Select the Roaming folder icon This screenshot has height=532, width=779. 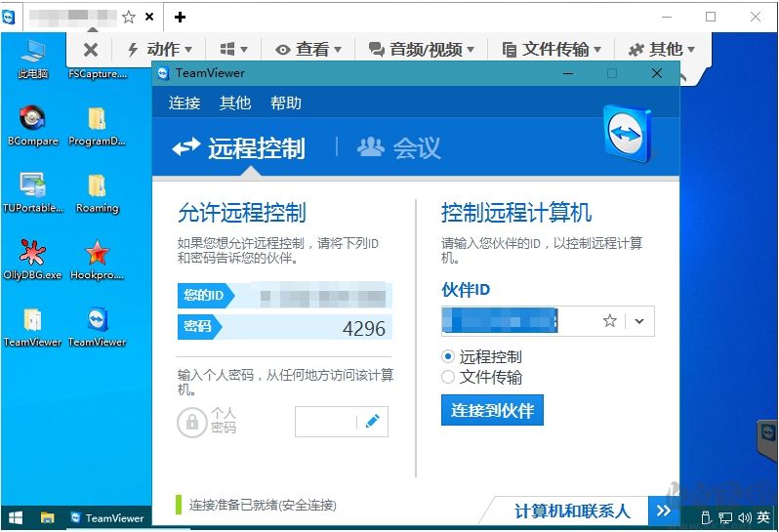(x=97, y=192)
